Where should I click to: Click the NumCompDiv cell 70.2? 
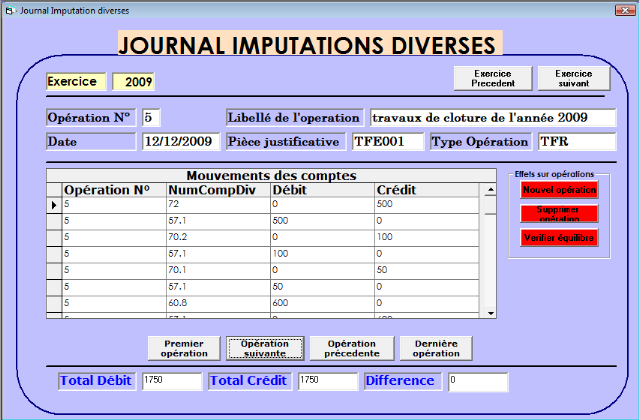(218, 238)
